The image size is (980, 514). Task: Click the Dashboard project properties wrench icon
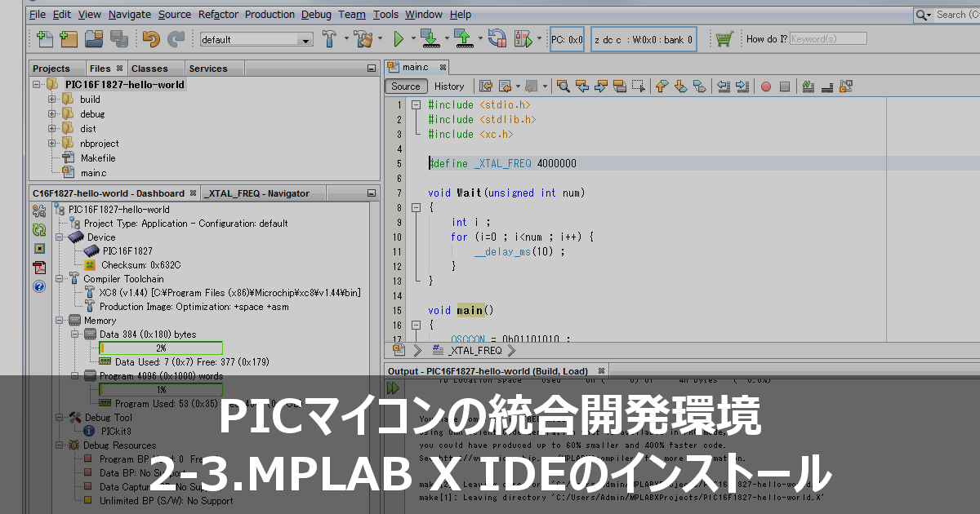click(38, 211)
